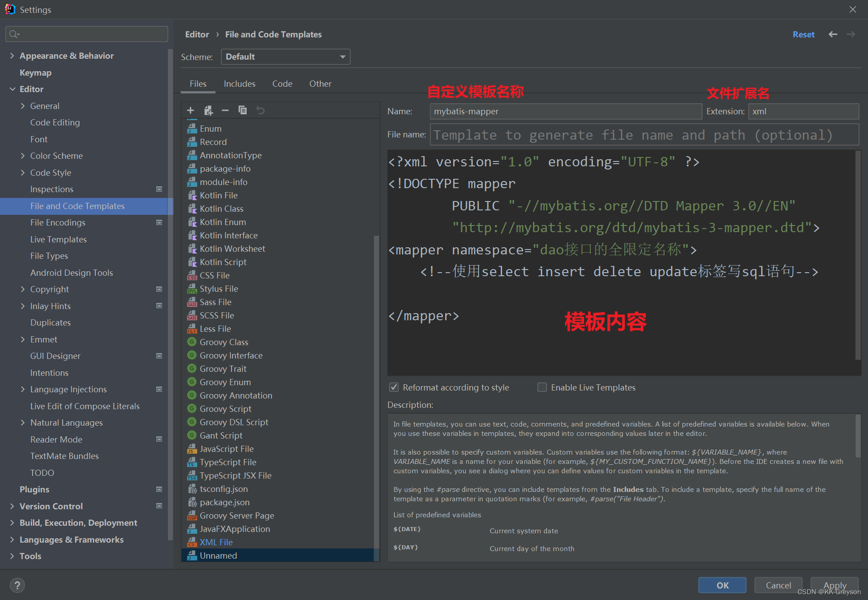Click the CSS File template icon
Screen dimensions: 868x600
pyautogui.click(x=192, y=275)
